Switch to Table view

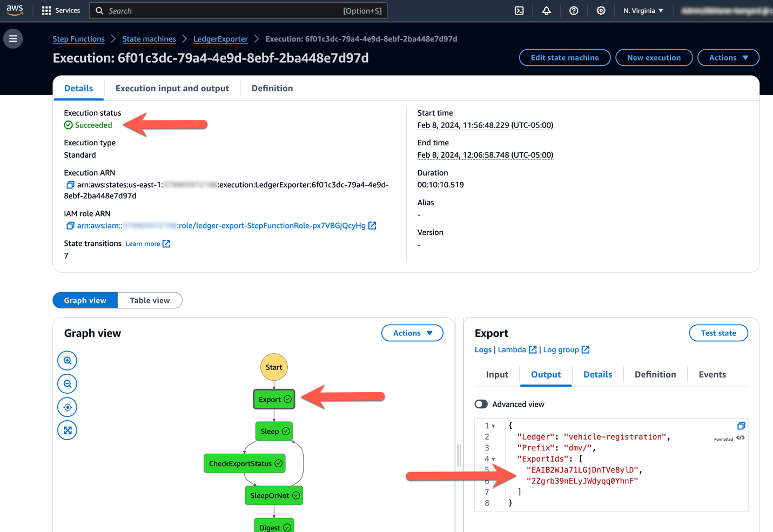click(x=150, y=300)
